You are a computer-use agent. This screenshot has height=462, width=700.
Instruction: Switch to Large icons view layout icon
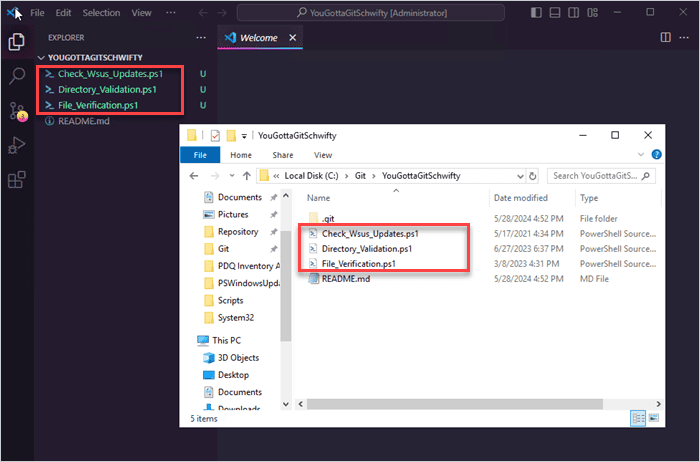654,418
